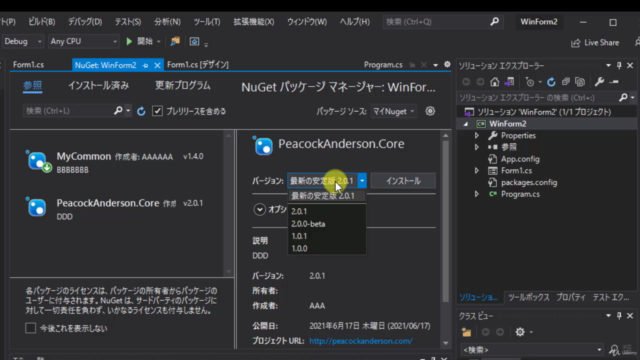Expand the Properties node in Solution Explorer
The height and width of the screenshot is (360, 640).
pyautogui.click(x=476, y=136)
